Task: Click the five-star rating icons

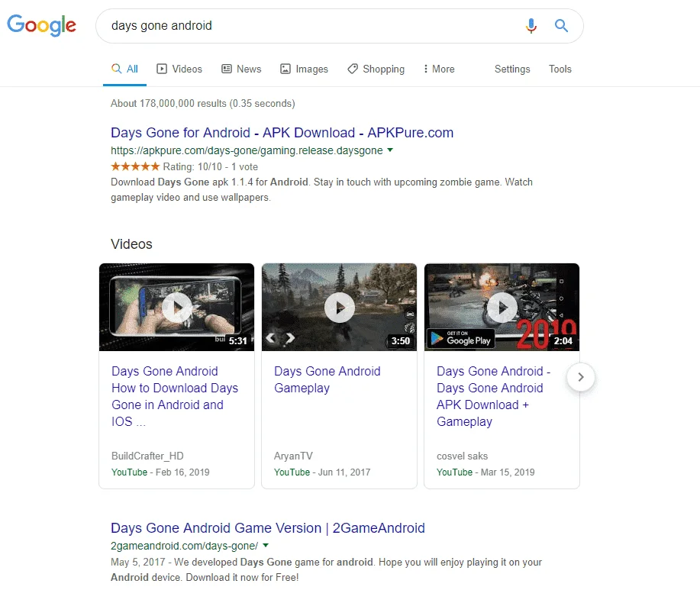Action: pyautogui.click(x=135, y=166)
